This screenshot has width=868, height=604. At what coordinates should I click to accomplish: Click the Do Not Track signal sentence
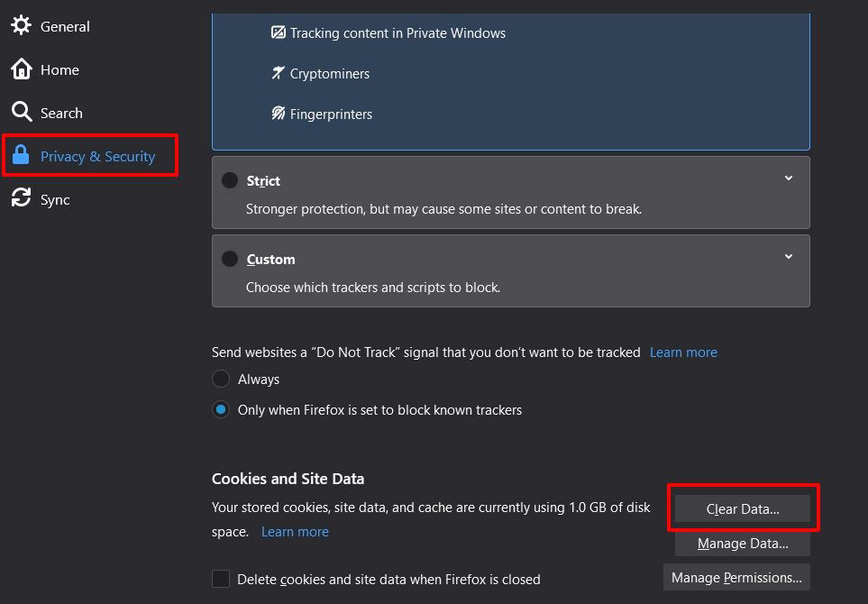click(x=425, y=352)
